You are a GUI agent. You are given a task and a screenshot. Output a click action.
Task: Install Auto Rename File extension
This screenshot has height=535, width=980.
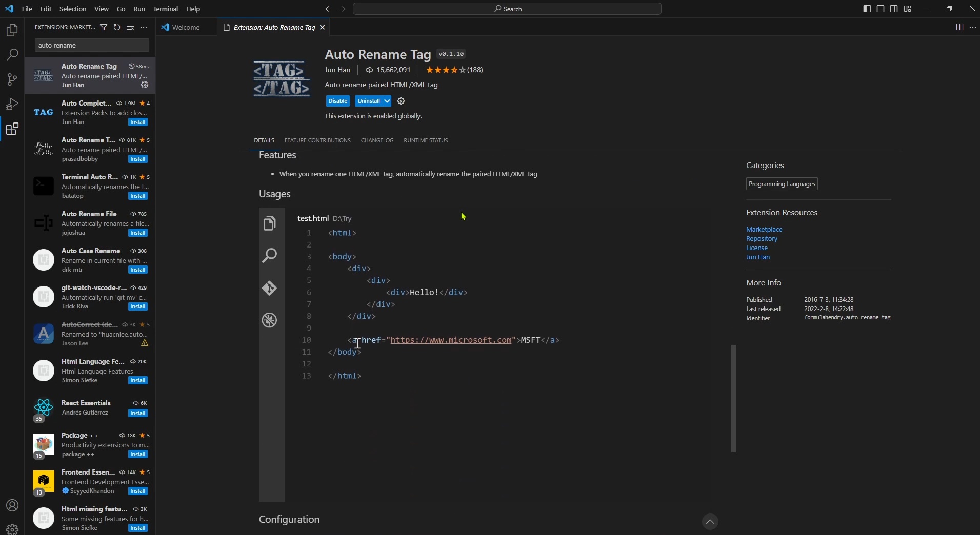pyautogui.click(x=138, y=233)
